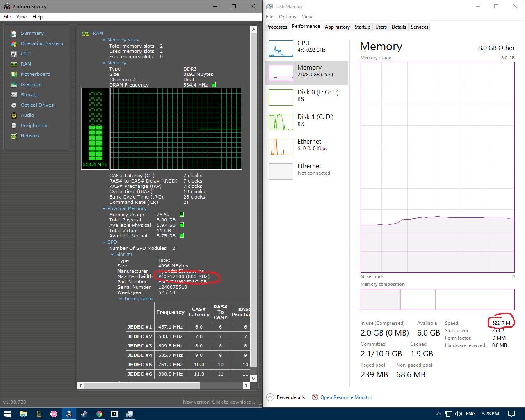525x420 pixels.
Task: Click the New version download link
Action: tap(219, 402)
